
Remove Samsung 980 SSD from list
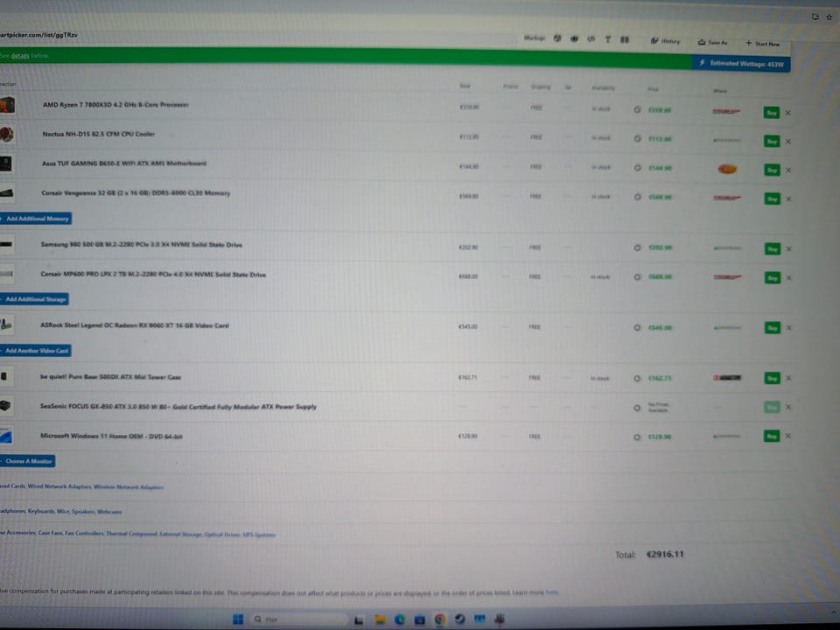click(x=788, y=249)
